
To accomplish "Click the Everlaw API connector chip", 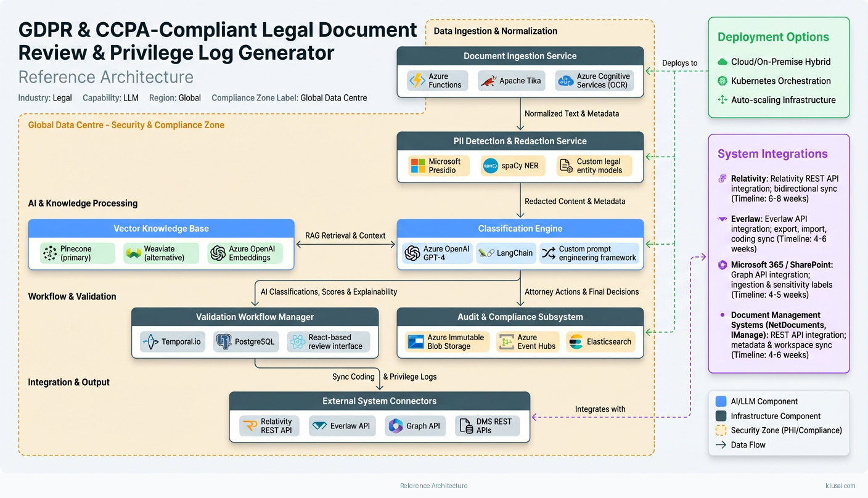I will pyautogui.click(x=342, y=426).
